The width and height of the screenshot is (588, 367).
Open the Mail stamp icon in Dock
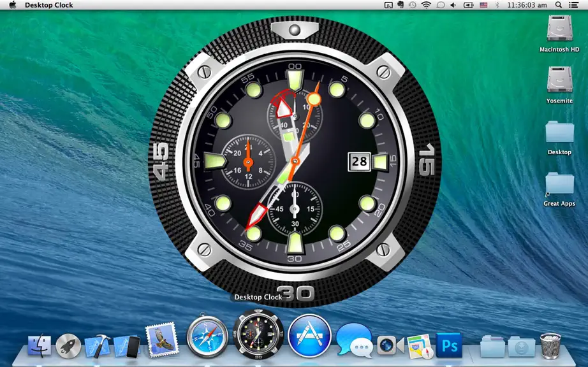[x=161, y=340]
